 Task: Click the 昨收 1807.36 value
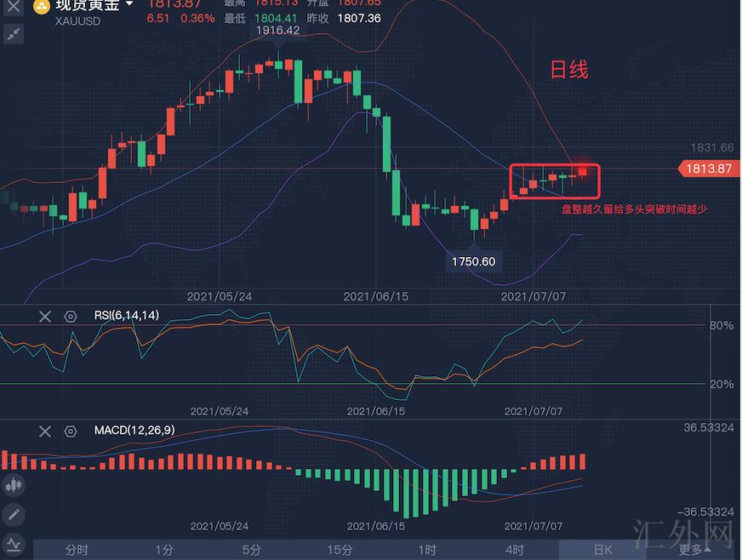tap(359, 19)
